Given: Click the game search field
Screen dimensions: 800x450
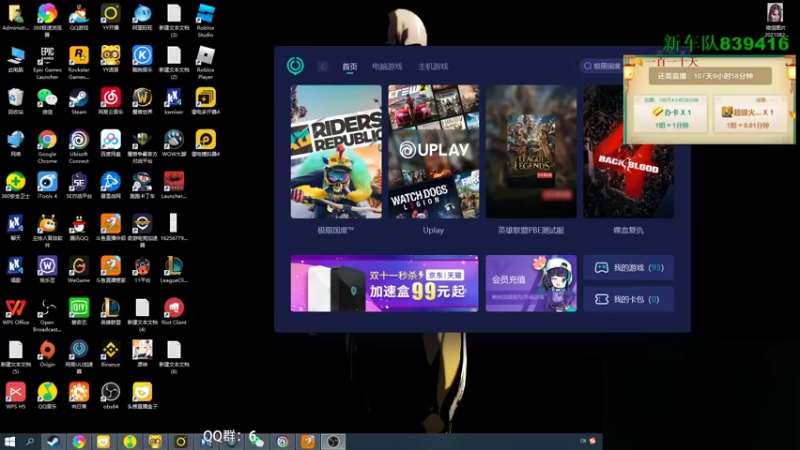Looking at the screenshot, I should pyautogui.click(x=602, y=66).
